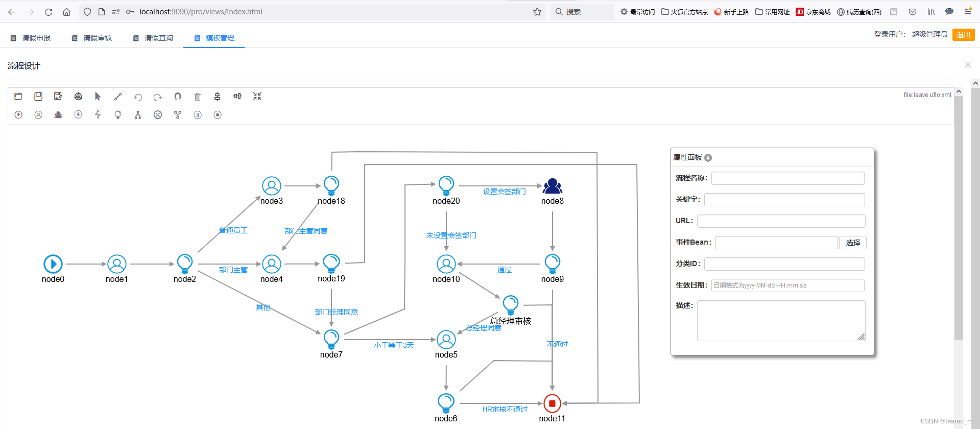Focus the 事件Bean input field
980x429 pixels.
pyautogui.click(x=776, y=243)
